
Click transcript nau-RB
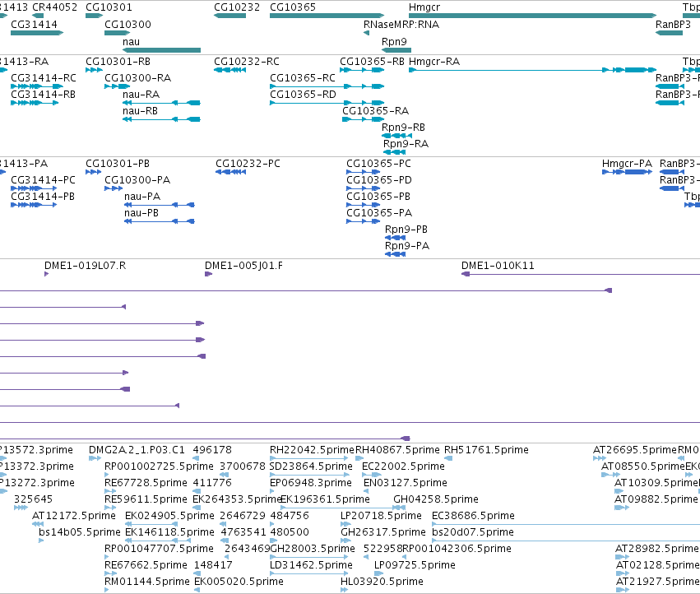(140, 111)
